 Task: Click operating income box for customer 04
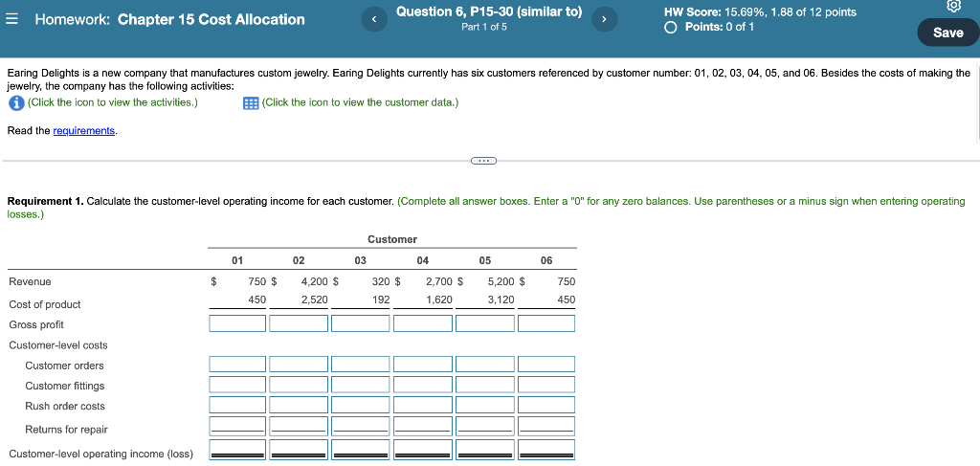[x=422, y=451]
